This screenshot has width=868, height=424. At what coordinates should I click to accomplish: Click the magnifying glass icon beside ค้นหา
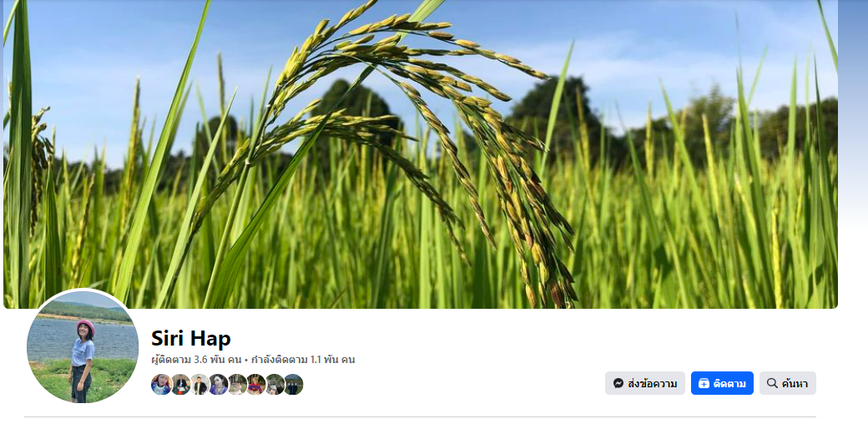[x=772, y=383]
